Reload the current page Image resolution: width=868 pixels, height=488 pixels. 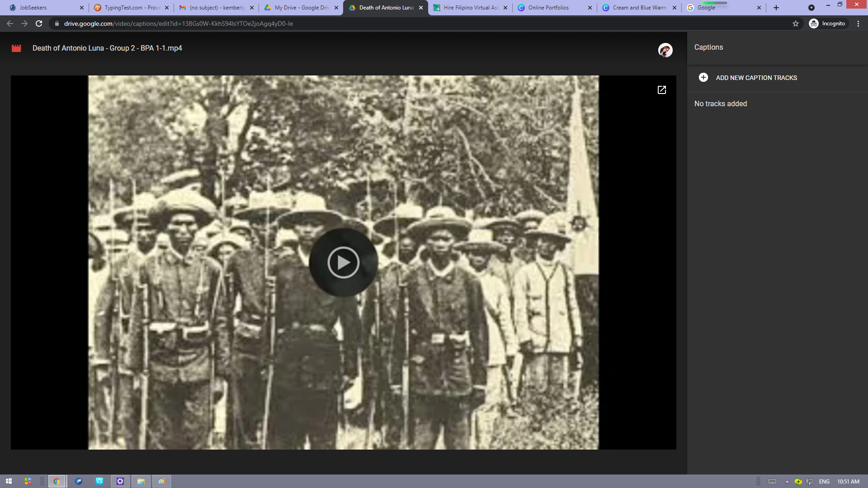(39, 23)
